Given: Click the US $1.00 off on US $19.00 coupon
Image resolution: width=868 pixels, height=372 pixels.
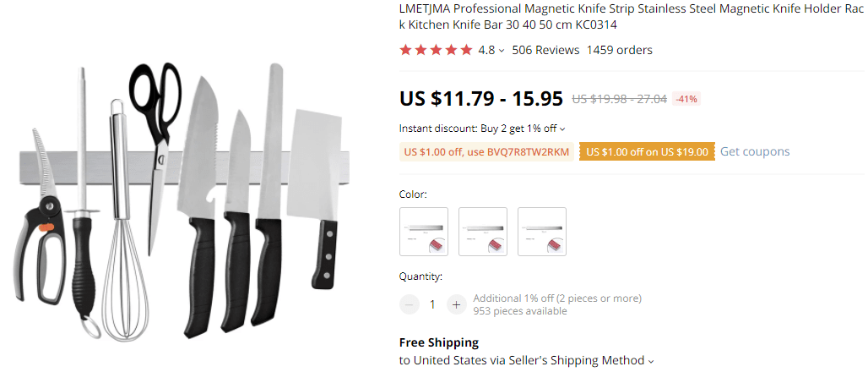Looking at the screenshot, I should click(x=647, y=152).
